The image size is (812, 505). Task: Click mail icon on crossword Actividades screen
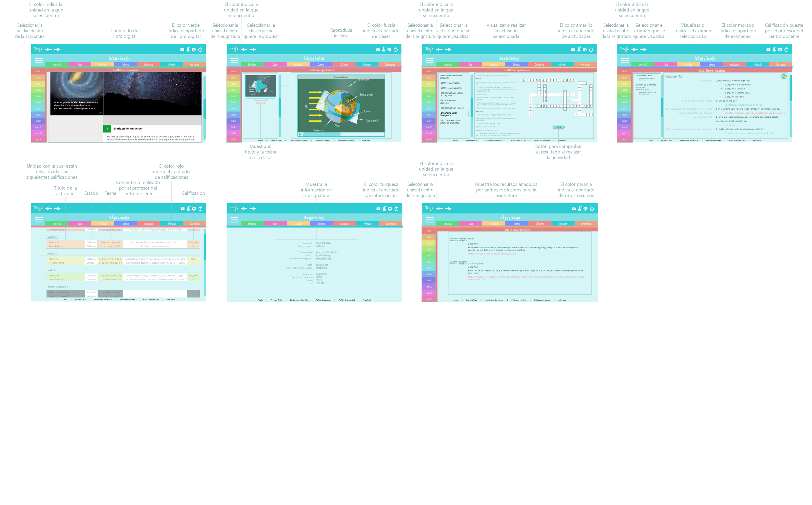[x=573, y=50]
